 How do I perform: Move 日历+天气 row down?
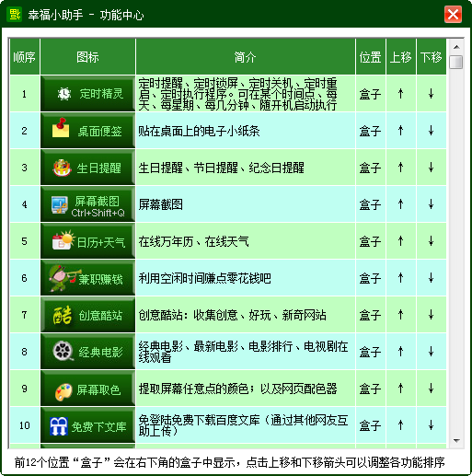coord(431,241)
